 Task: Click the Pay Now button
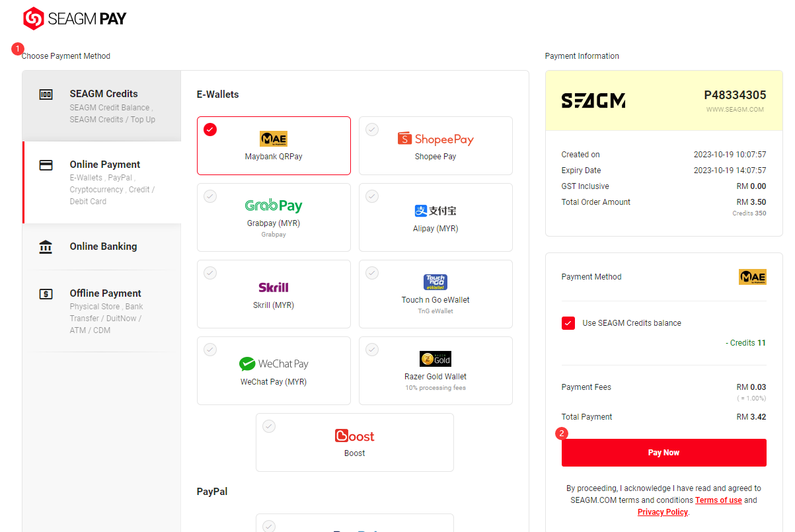click(664, 453)
